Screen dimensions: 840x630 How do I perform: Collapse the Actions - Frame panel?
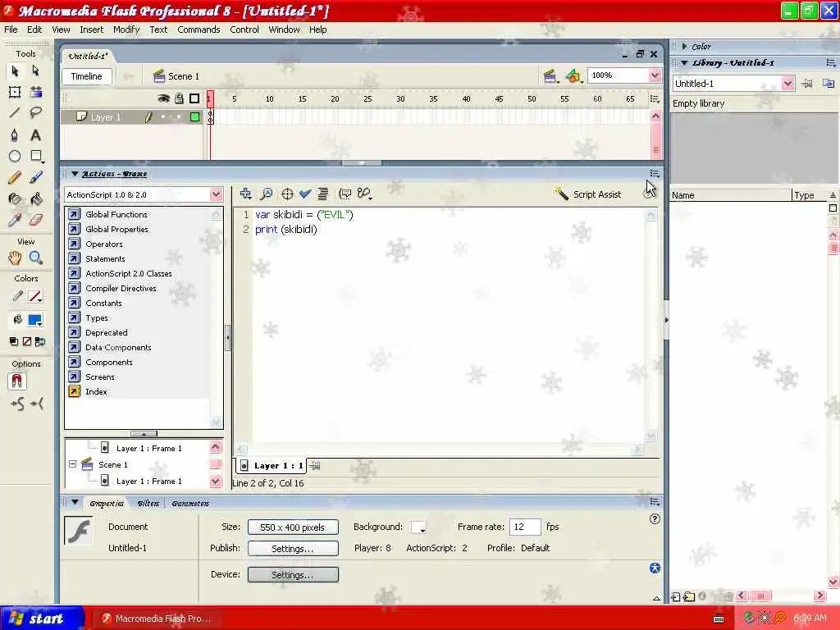(x=75, y=174)
